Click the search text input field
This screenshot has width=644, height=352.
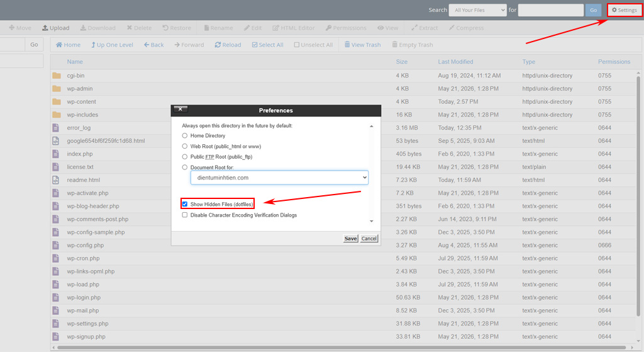(x=551, y=10)
